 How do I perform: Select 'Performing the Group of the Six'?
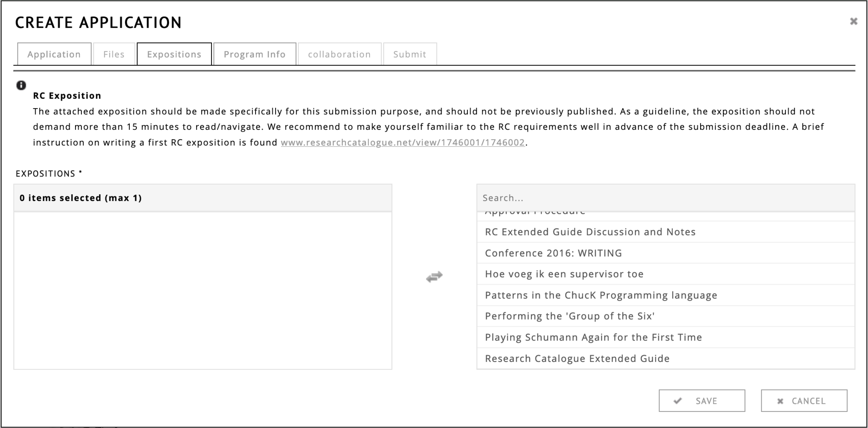[x=570, y=316]
